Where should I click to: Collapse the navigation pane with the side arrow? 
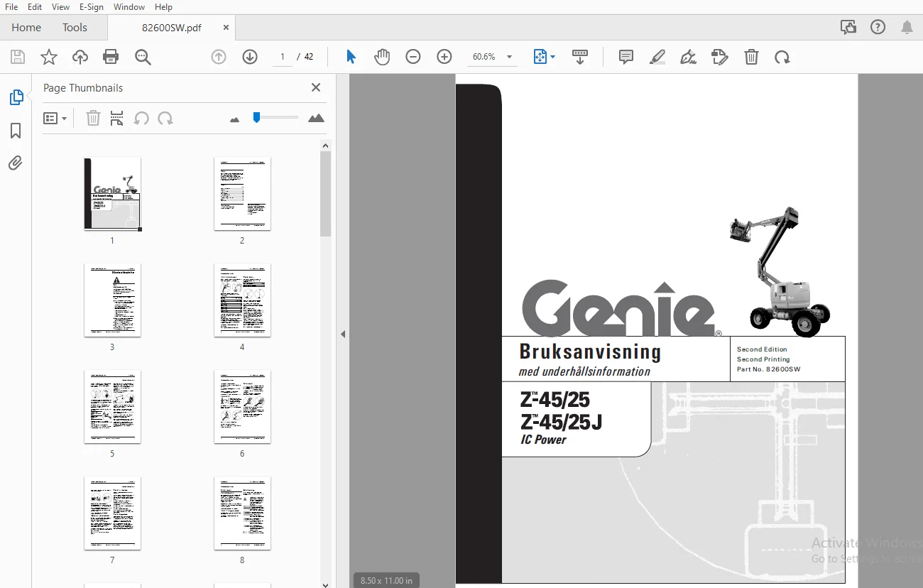pyautogui.click(x=343, y=334)
